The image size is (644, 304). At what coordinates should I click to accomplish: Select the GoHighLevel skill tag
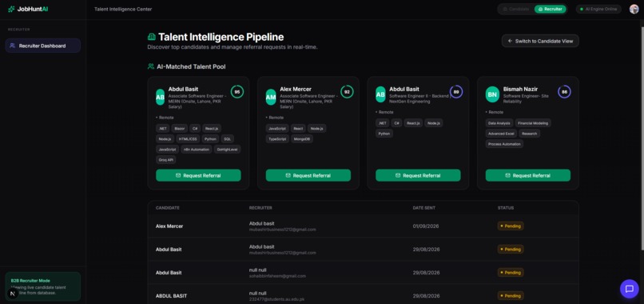pyautogui.click(x=227, y=150)
